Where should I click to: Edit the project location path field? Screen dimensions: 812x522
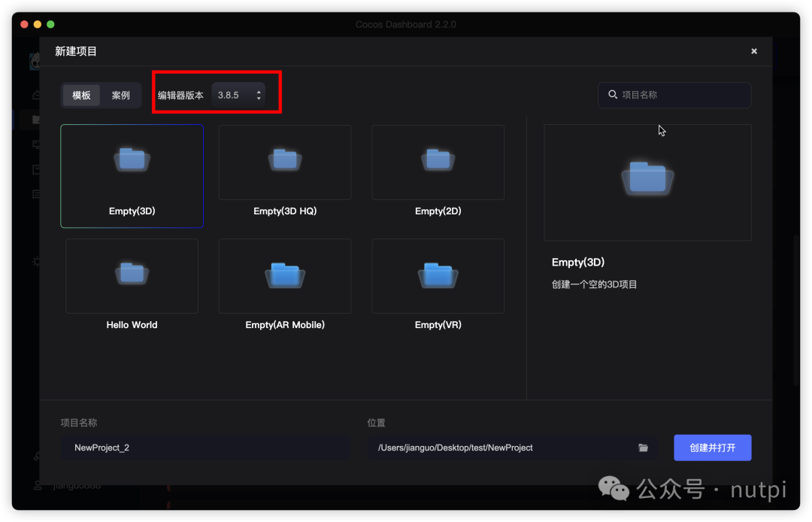(x=513, y=448)
